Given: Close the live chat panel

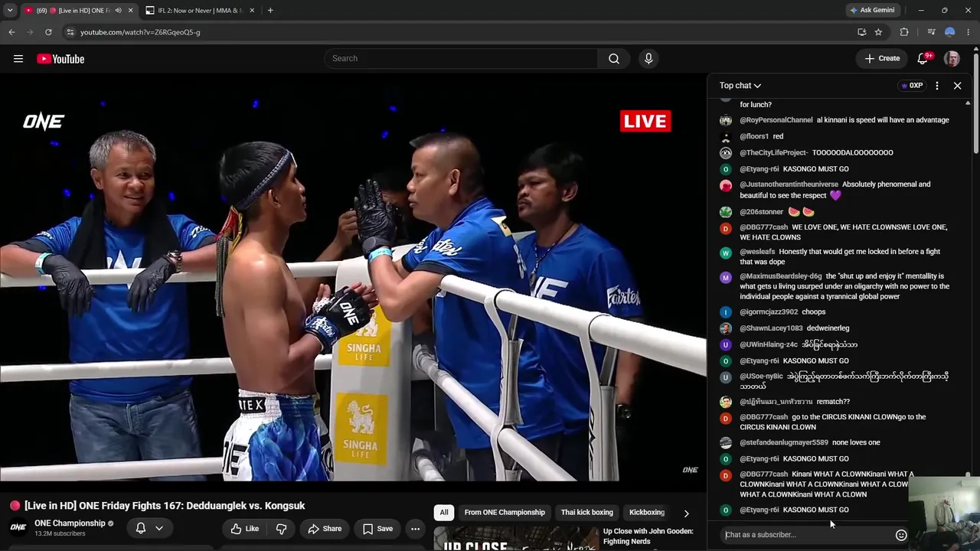Looking at the screenshot, I should click(957, 86).
